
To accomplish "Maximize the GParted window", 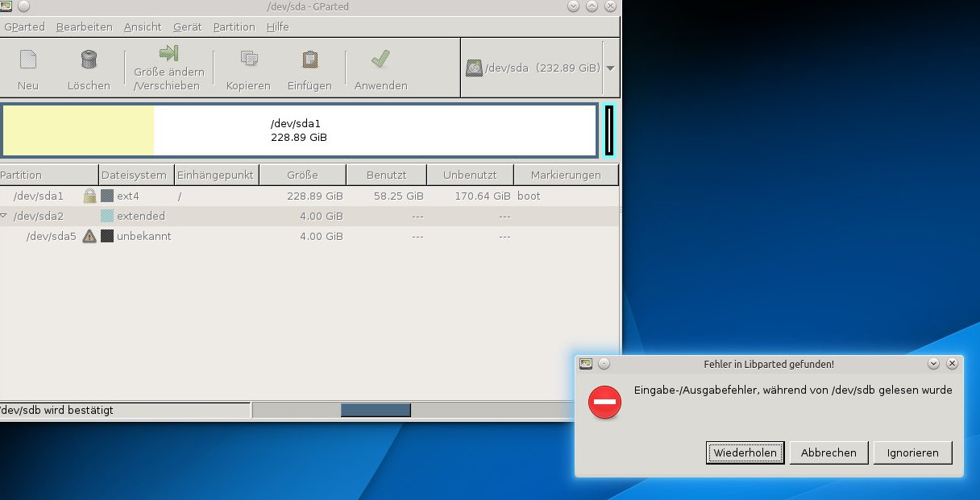I will 592,6.
